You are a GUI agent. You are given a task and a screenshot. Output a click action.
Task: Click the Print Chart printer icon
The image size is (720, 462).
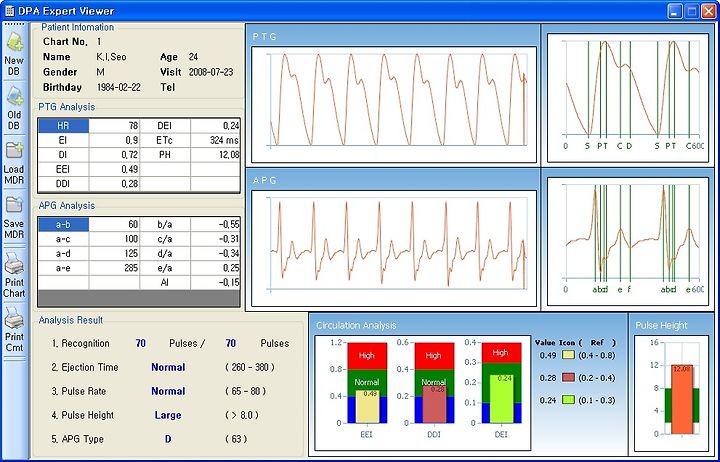coord(14,263)
